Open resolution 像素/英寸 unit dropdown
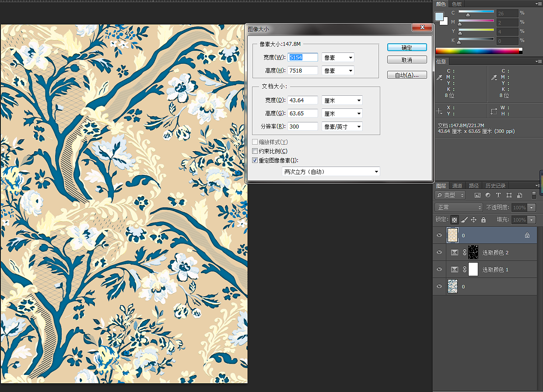 point(342,126)
